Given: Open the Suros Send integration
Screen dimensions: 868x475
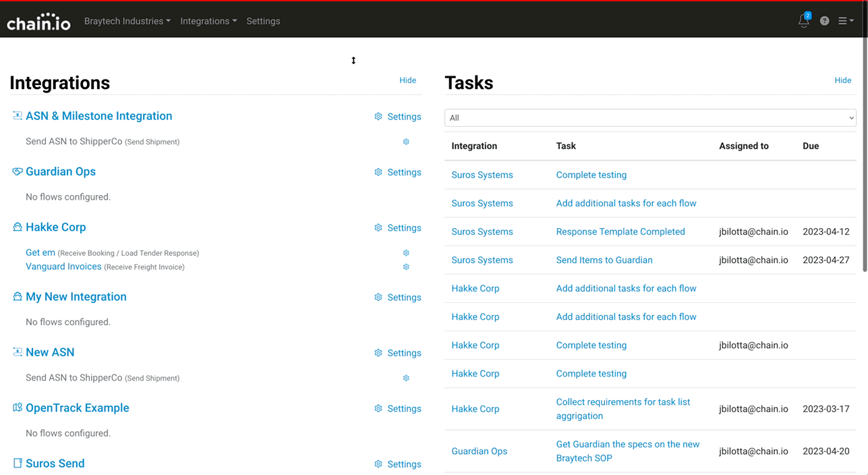Looking at the screenshot, I should coord(55,464).
